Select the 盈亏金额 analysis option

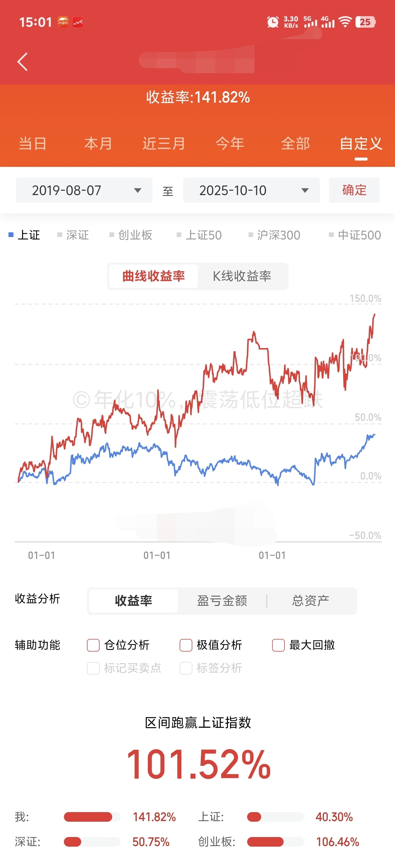click(x=222, y=601)
